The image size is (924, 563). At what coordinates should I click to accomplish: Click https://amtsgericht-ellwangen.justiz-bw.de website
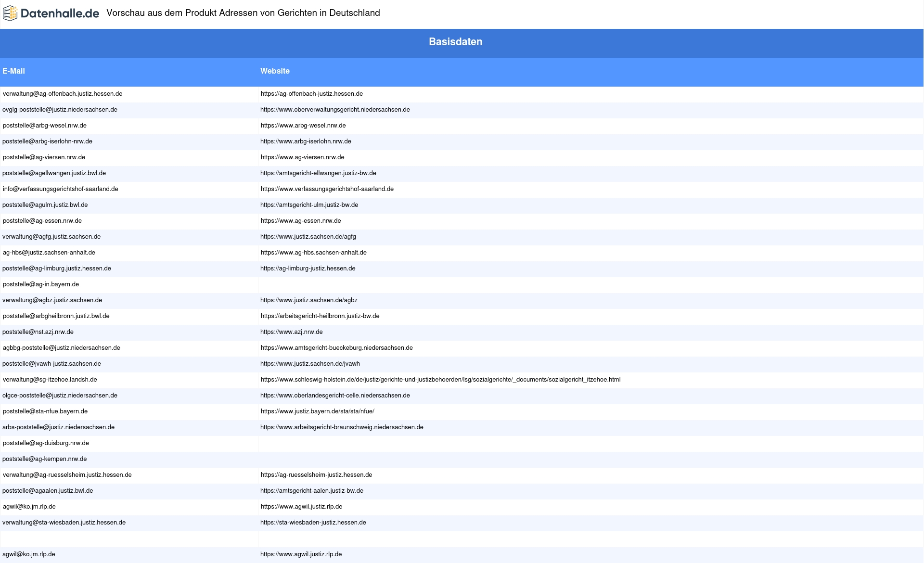point(318,173)
